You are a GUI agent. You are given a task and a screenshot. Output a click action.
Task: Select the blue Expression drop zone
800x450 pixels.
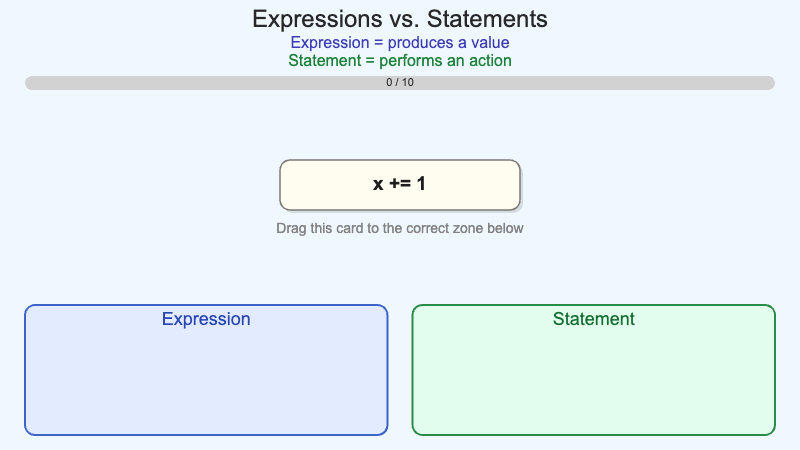click(206, 380)
